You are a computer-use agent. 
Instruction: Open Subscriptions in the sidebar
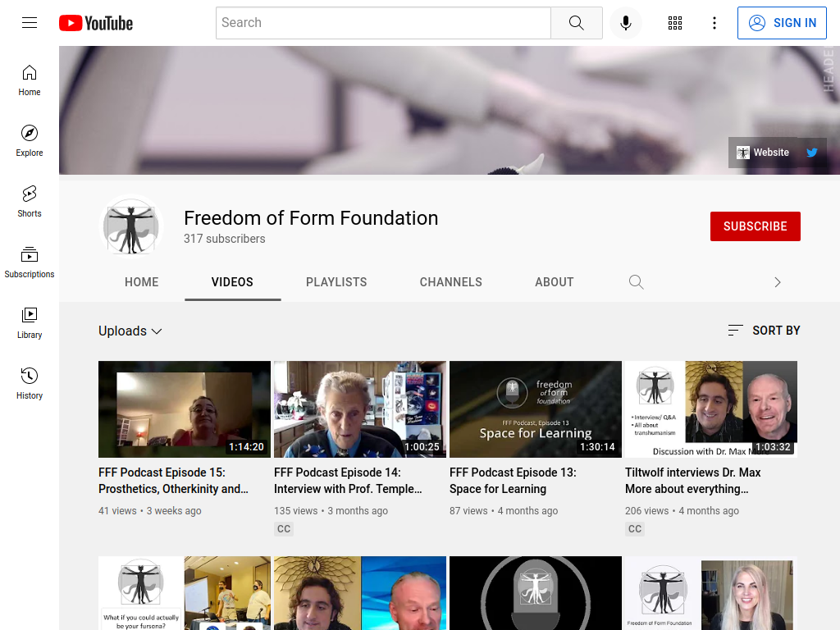[30, 262]
